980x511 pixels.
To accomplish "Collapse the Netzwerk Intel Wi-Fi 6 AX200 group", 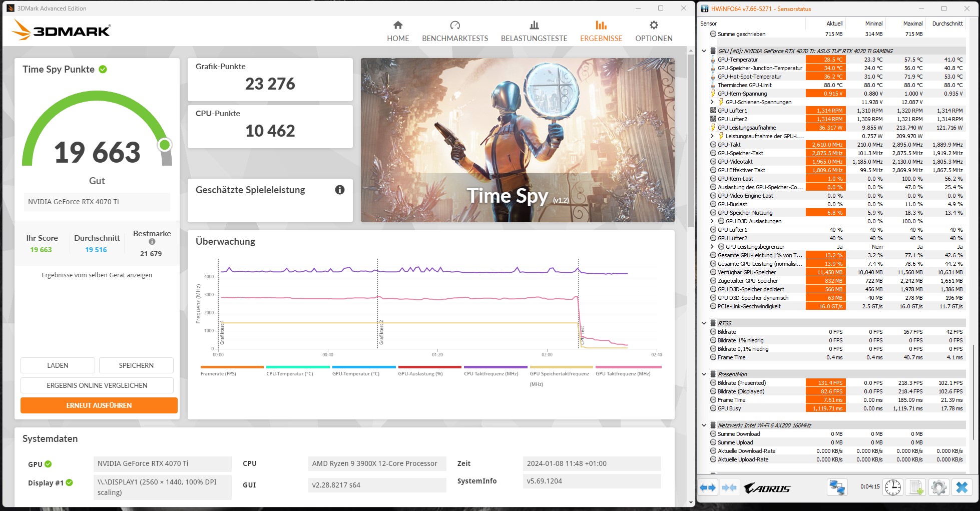I will pos(704,425).
